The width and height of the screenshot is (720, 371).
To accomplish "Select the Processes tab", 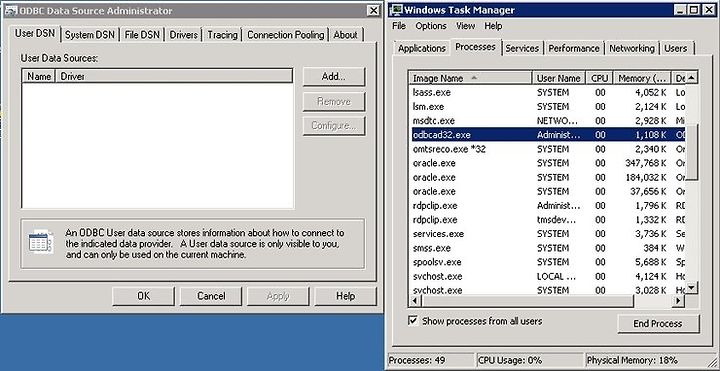I will coord(475,47).
